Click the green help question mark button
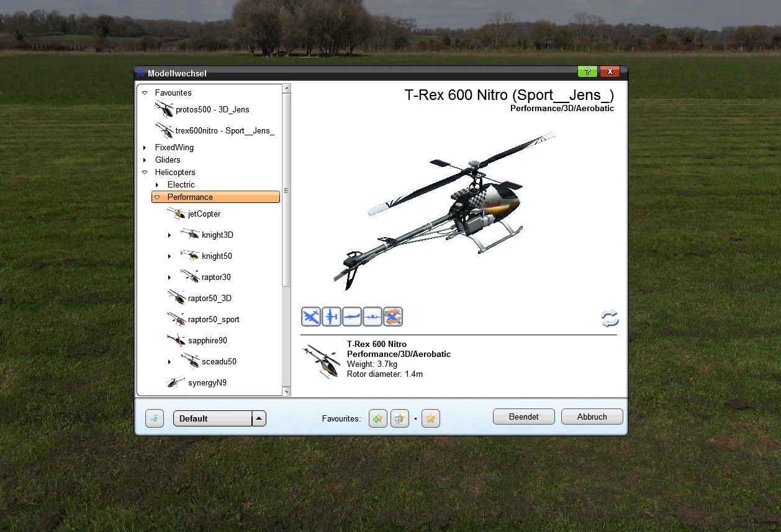The width and height of the screenshot is (781, 532). click(x=587, y=71)
